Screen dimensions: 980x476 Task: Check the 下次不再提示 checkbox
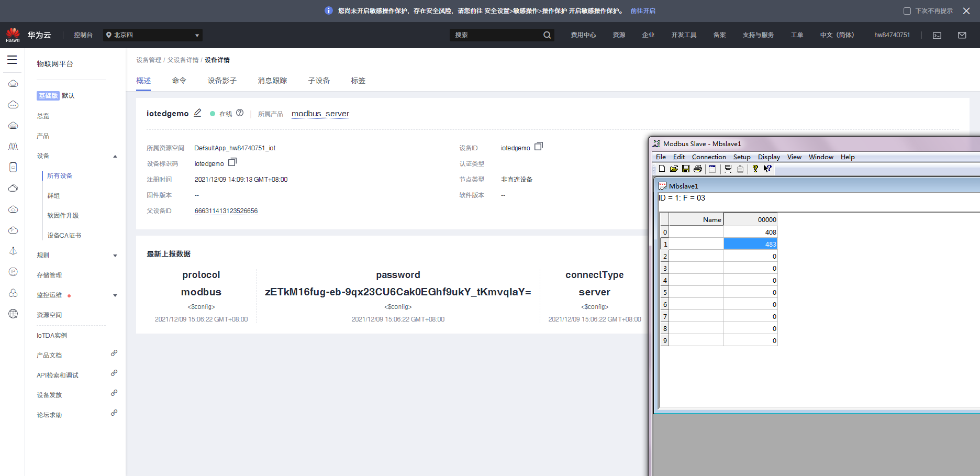pos(907,11)
